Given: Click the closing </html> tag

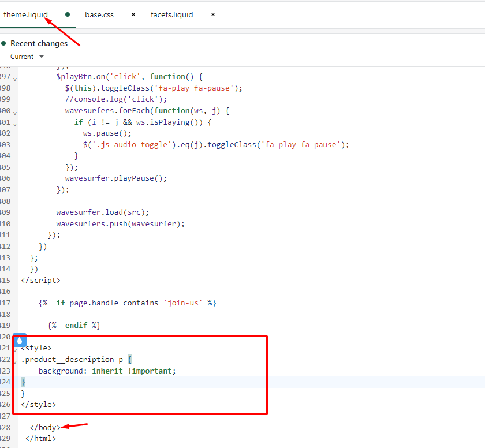Looking at the screenshot, I should pyautogui.click(x=40, y=438).
